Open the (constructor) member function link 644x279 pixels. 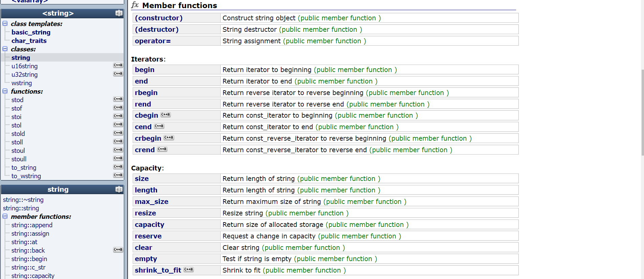tap(159, 18)
